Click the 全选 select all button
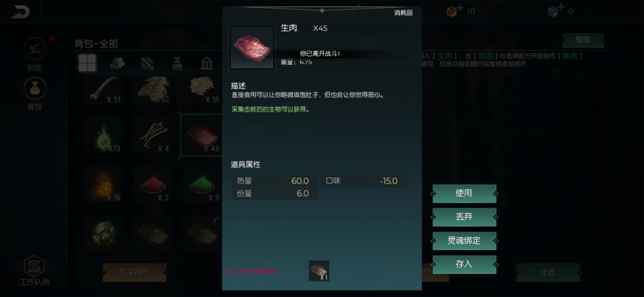The height and width of the screenshot is (297, 644). pos(548,272)
